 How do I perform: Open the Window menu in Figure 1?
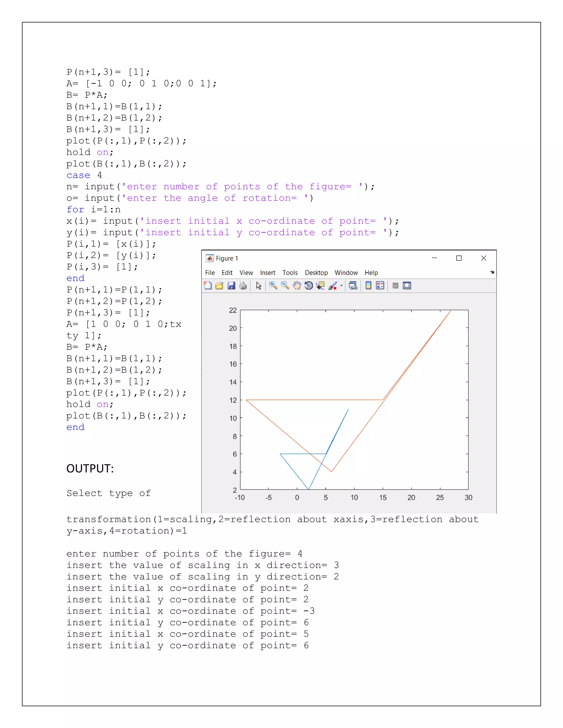tap(346, 273)
